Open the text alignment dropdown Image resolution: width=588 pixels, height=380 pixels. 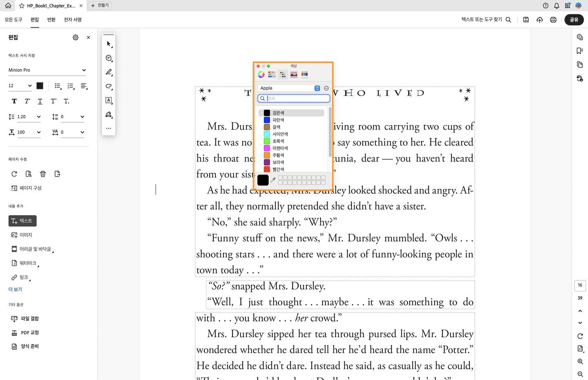pyautogui.click(x=84, y=86)
